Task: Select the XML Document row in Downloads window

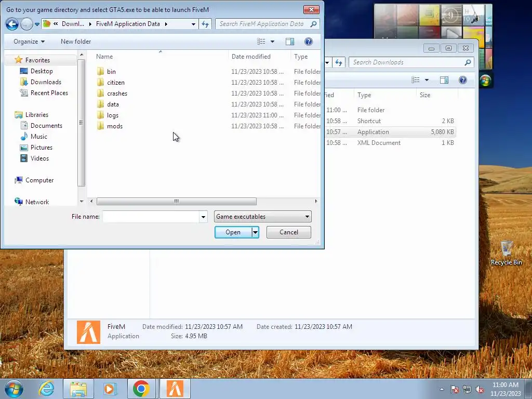Action: 390,143
